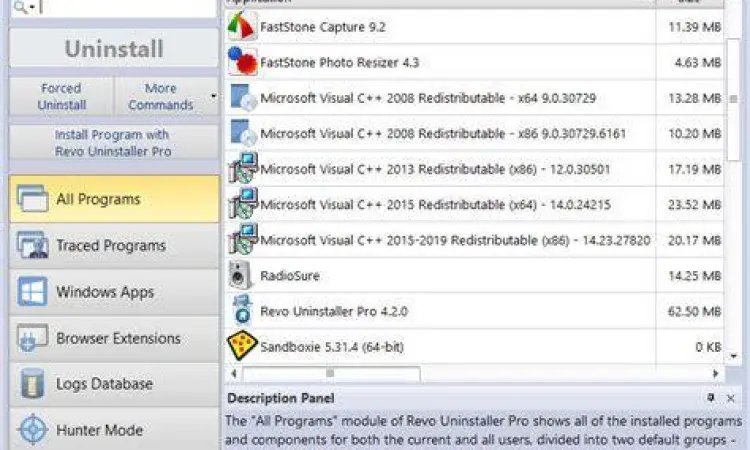Select Visual C++ 2015 Redistributable (x64)
750x450 pixels.
pyautogui.click(x=474, y=204)
